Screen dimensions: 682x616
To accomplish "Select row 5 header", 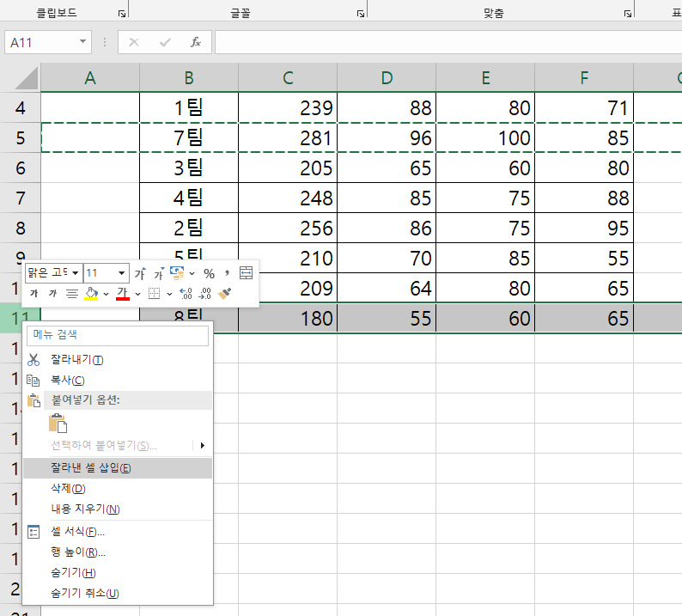I will (20, 138).
